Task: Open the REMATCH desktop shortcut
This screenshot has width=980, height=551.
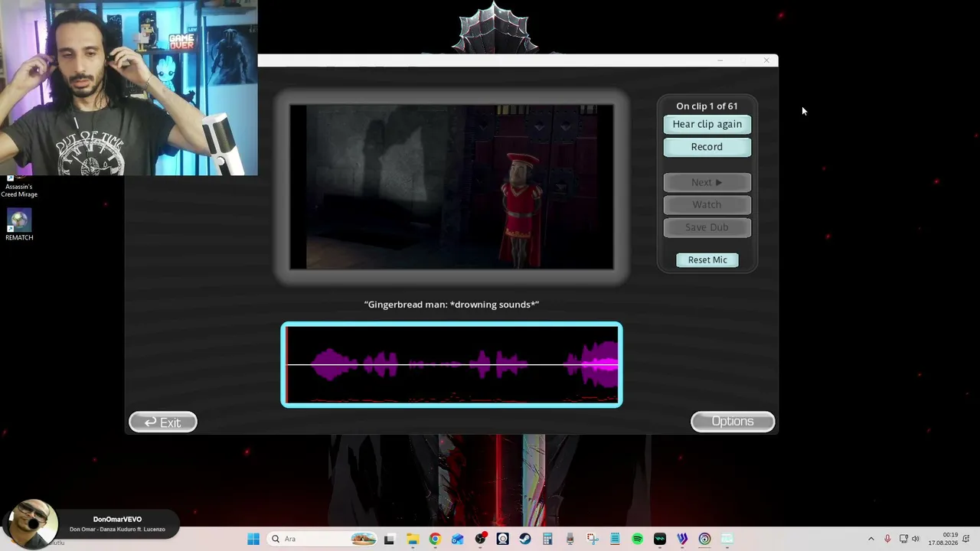Action: pyautogui.click(x=19, y=225)
